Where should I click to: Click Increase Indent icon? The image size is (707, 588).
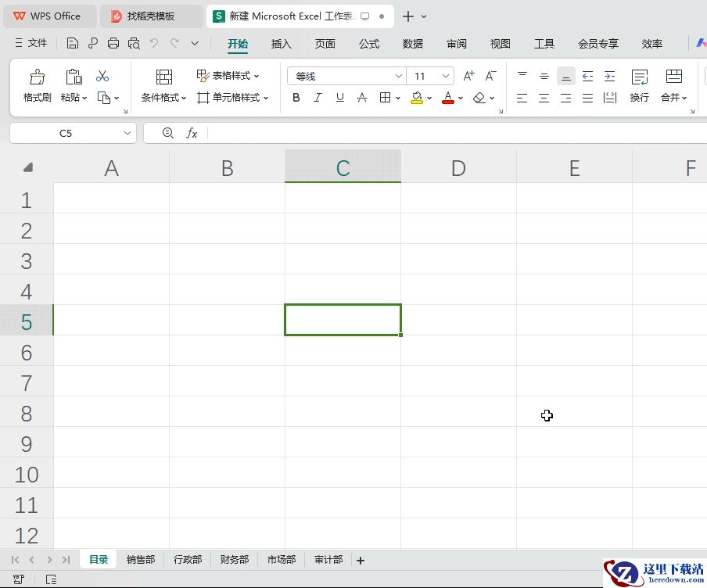point(609,76)
